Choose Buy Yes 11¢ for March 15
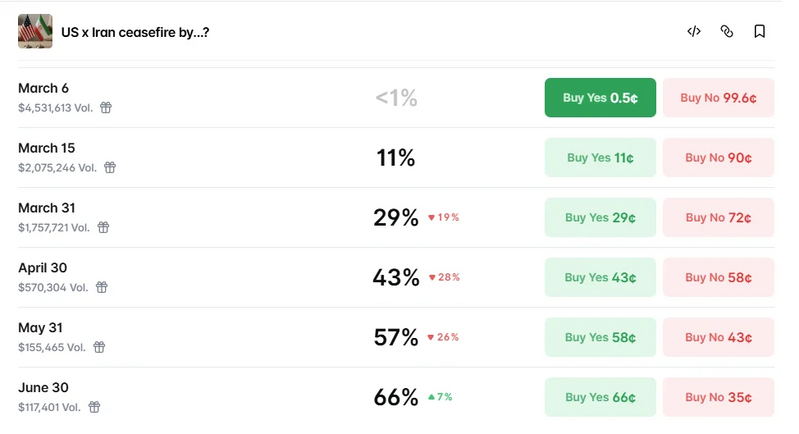 click(600, 158)
